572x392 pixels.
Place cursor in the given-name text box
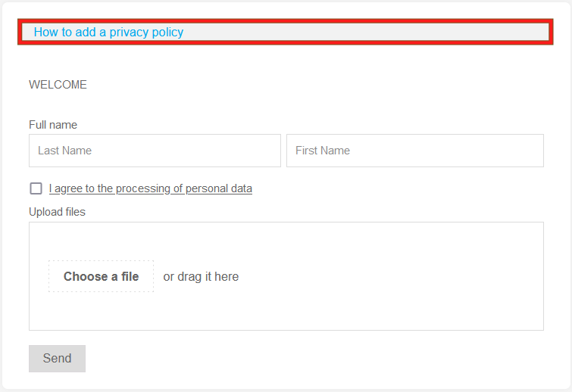(x=414, y=151)
